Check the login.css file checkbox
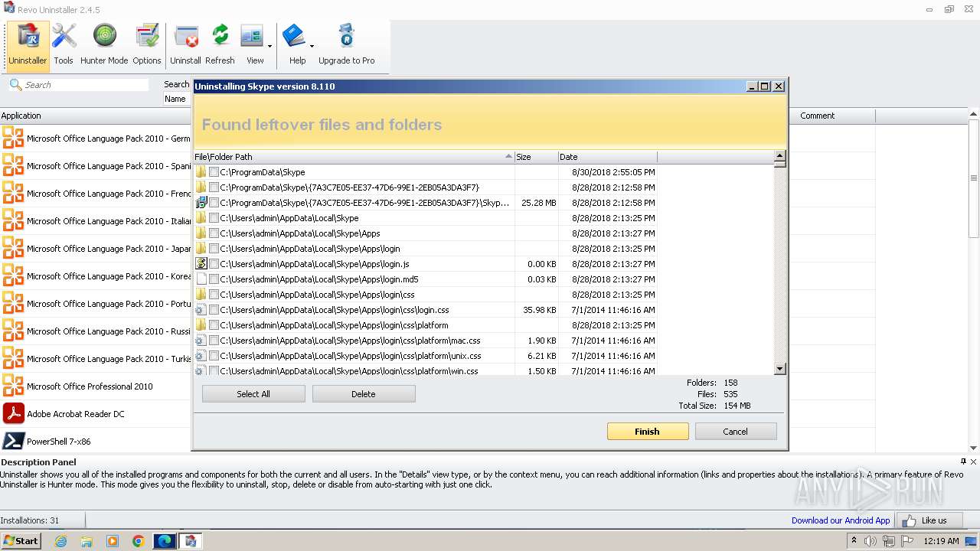Screen dimensions: 980x551 click(x=214, y=310)
